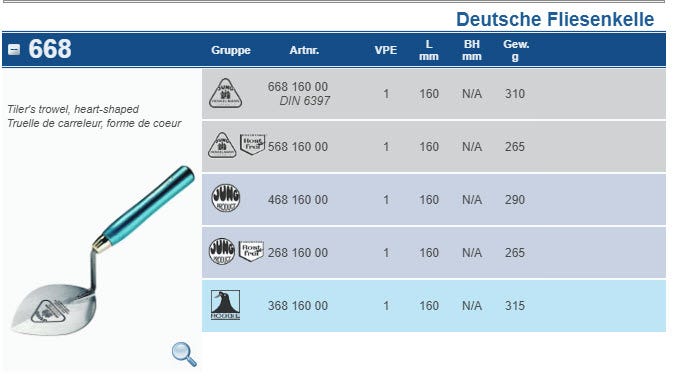Click weight 265 in 268 160 00 row
The width and height of the screenshot is (673, 376).
(515, 253)
